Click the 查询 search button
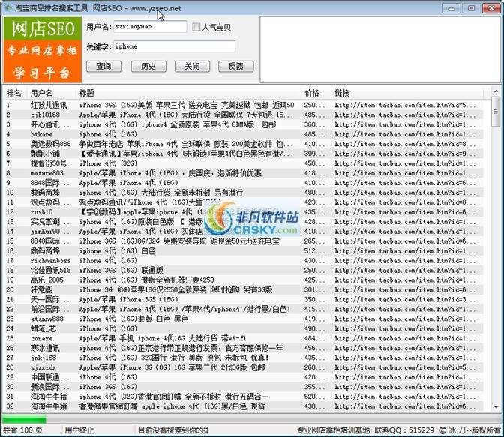 (103, 67)
